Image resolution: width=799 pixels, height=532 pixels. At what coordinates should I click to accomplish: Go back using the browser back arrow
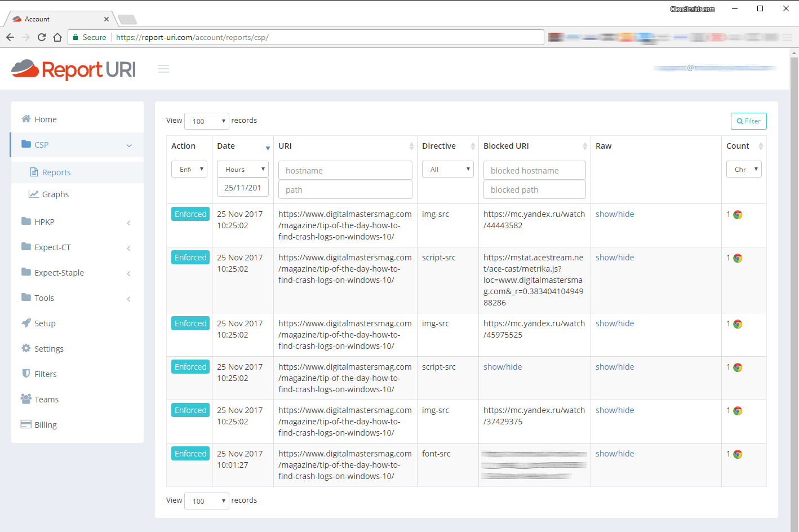[10, 37]
